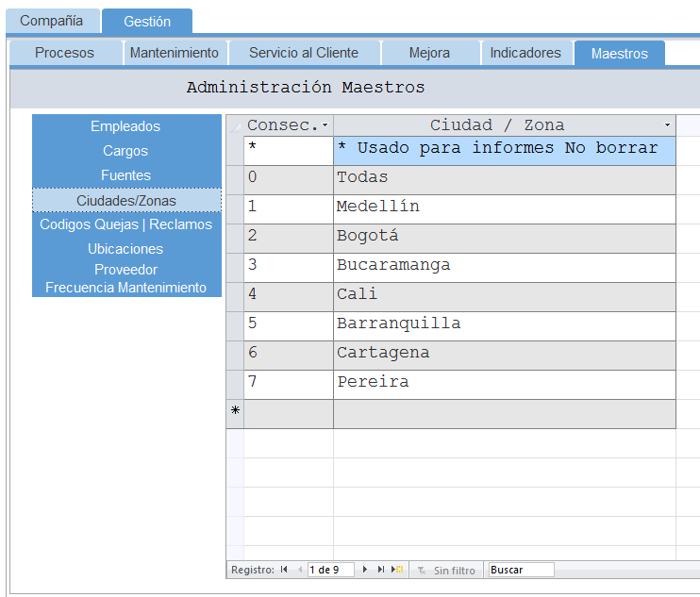The image size is (700, 597).
Task: Open the Ciudad / Zona column dropdown
Action: coord(667,125)
